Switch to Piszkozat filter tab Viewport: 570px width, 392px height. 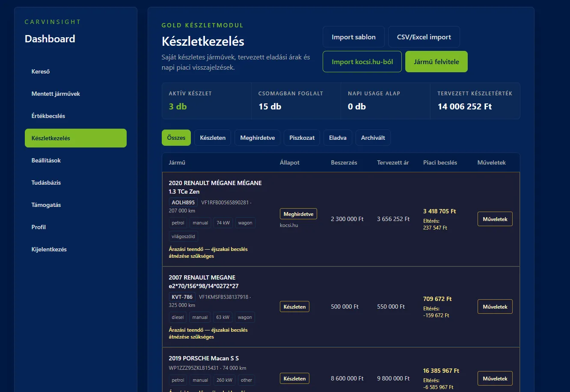click(302, 138)
